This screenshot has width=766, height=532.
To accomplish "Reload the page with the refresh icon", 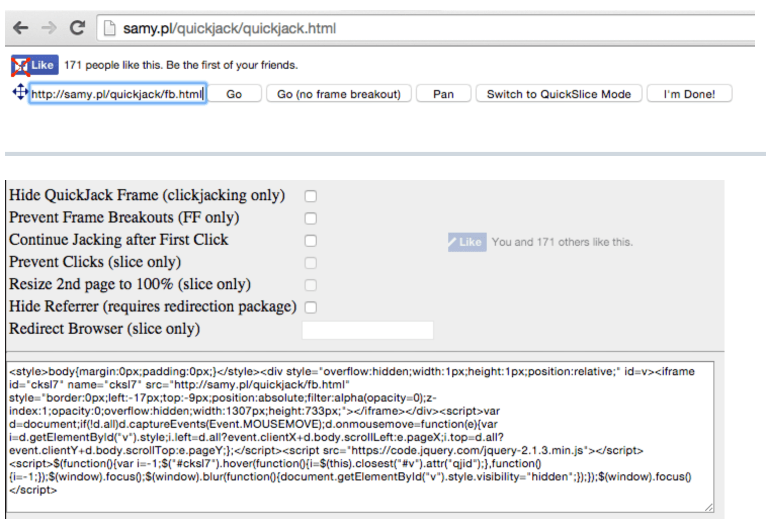I will (x=77, y=27).
